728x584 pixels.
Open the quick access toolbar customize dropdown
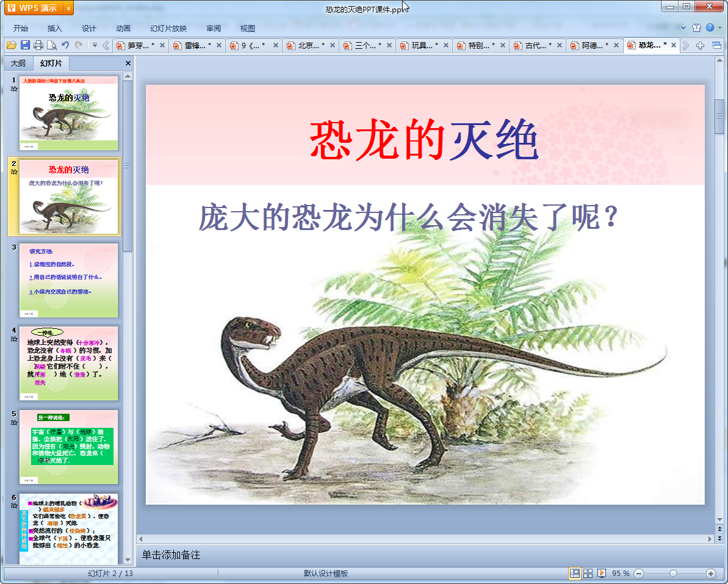click(95, 45)
